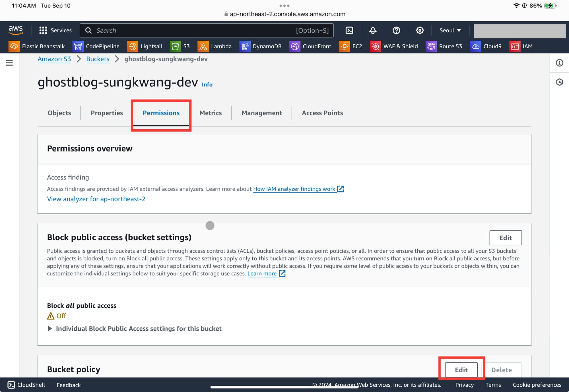Open the notifications bell
Screen dimensions: 569x392
373,30
